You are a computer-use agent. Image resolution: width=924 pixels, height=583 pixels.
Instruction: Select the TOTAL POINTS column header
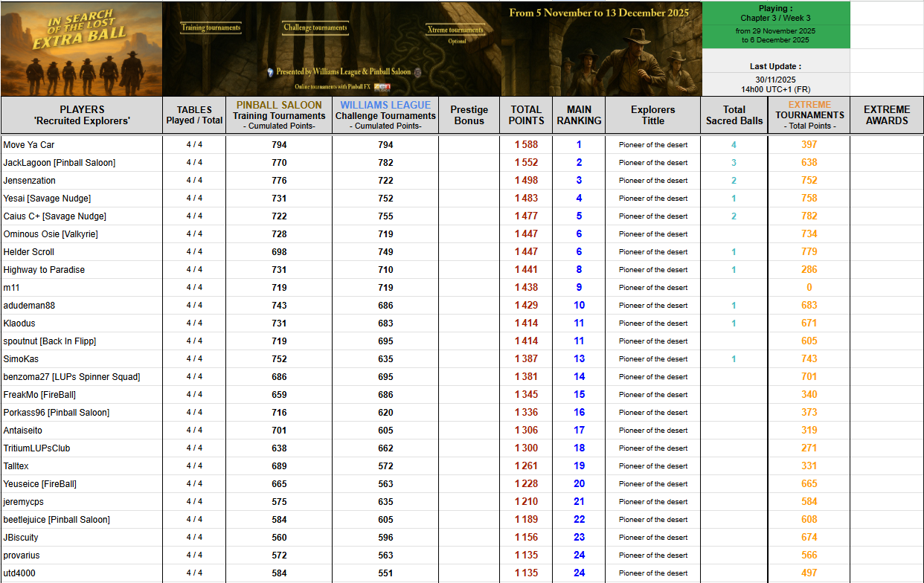click(x=526, y=115)
